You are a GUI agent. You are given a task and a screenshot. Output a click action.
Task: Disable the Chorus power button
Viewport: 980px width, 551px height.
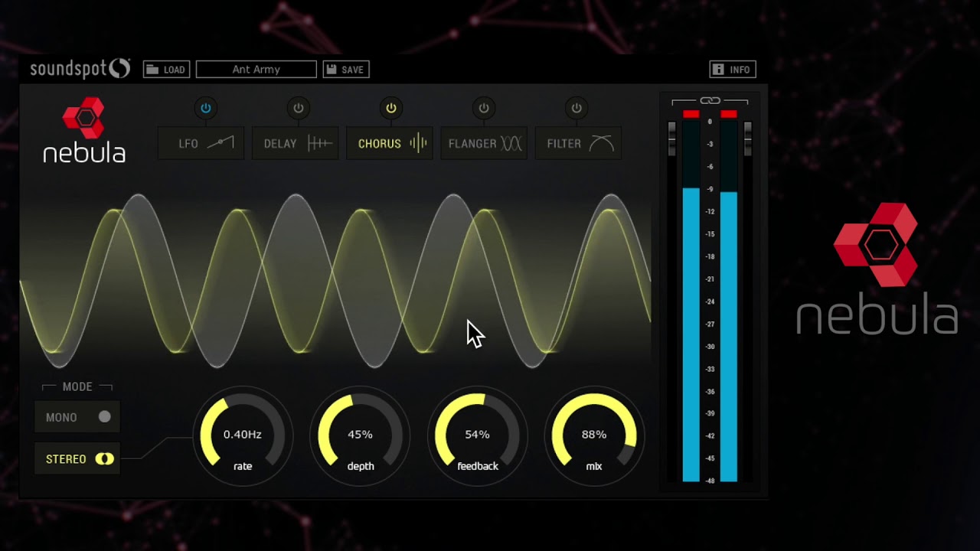click(x=391, y=108)
